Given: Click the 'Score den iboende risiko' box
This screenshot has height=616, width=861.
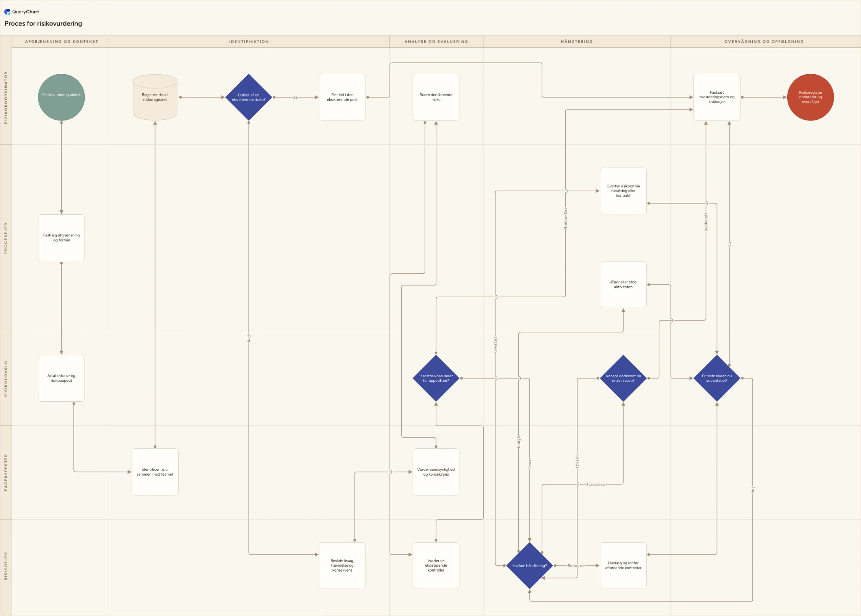Looking at the screenshot, I should (x=436, y=97).
